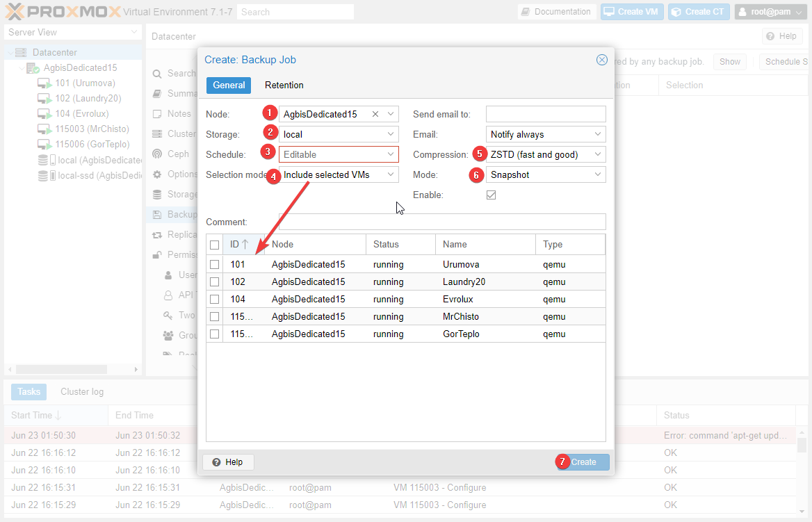The image size is (812, 522).
Task: Open the Mode Snapshot dropdown
Action: (x=598, y=174)
